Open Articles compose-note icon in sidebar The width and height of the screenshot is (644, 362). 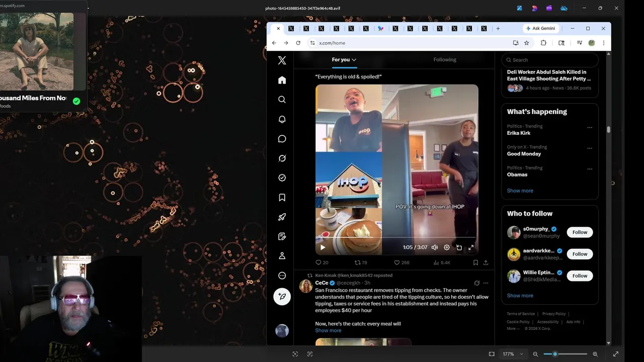tap(282, 236)
